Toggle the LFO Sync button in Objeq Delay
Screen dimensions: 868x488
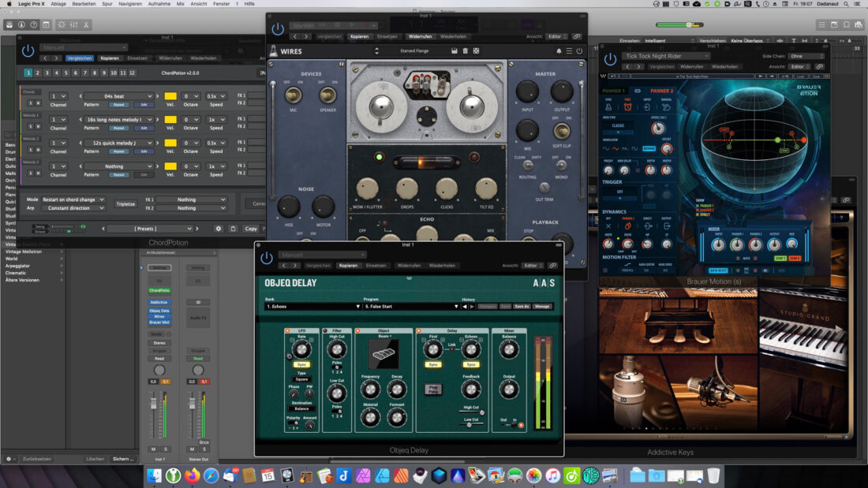tap(301, 364)
